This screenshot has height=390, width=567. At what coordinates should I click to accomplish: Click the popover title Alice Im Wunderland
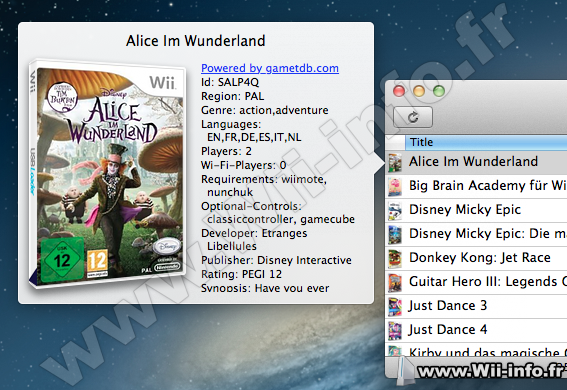196,40
